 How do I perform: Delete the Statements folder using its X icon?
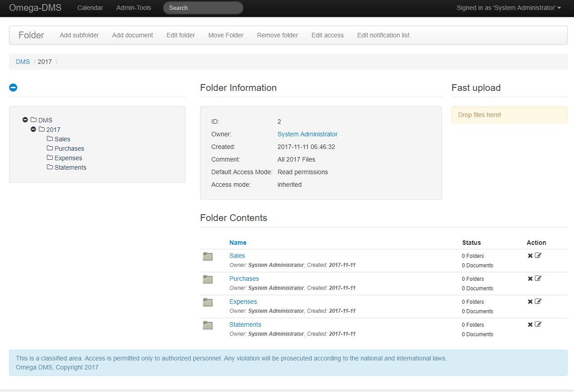coord(530,324)
